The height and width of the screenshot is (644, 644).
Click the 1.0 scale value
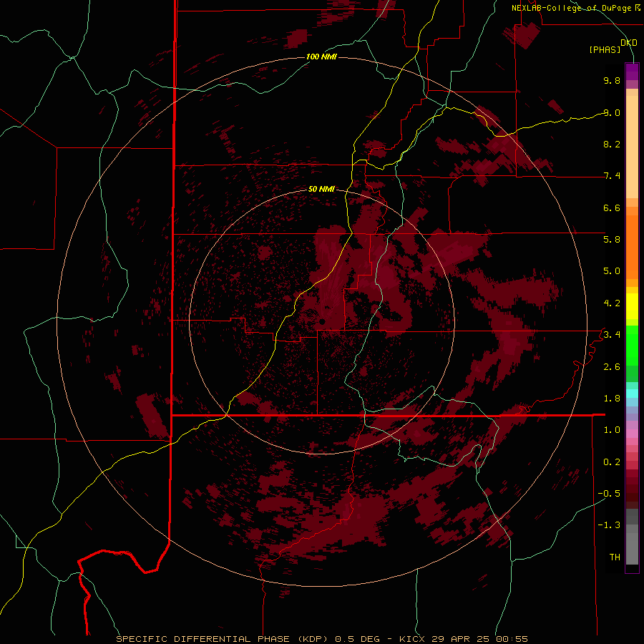[612, 430]
